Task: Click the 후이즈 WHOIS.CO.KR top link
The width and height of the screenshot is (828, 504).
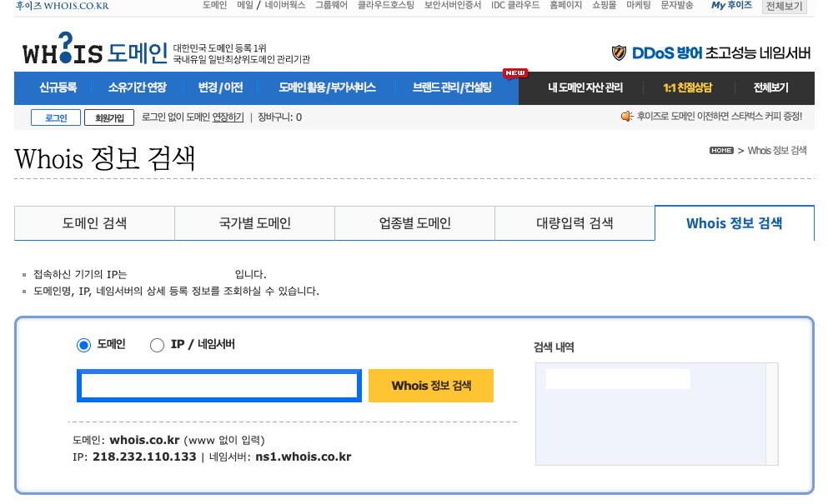Action: pyautogui.click(x=63, y=6)
